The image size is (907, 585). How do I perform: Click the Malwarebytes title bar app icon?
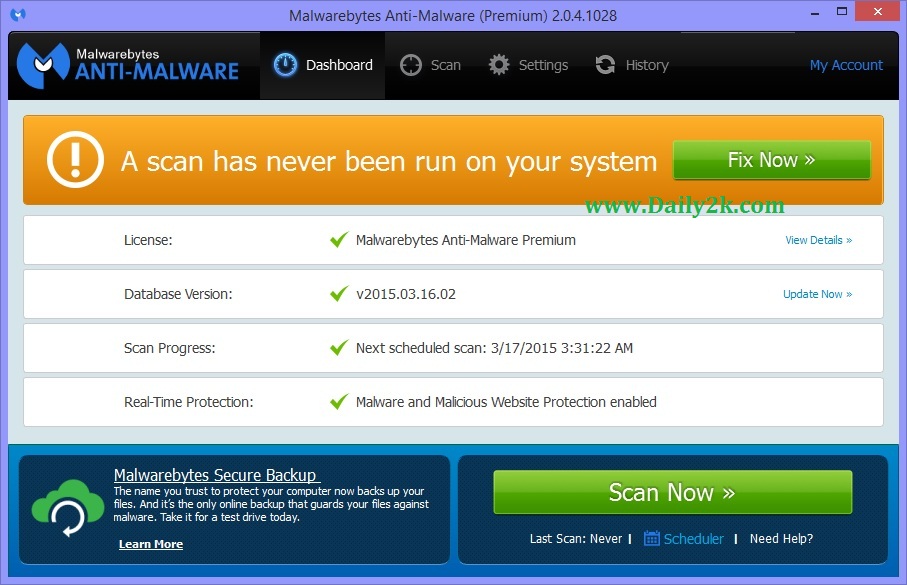tap(18, 14)
